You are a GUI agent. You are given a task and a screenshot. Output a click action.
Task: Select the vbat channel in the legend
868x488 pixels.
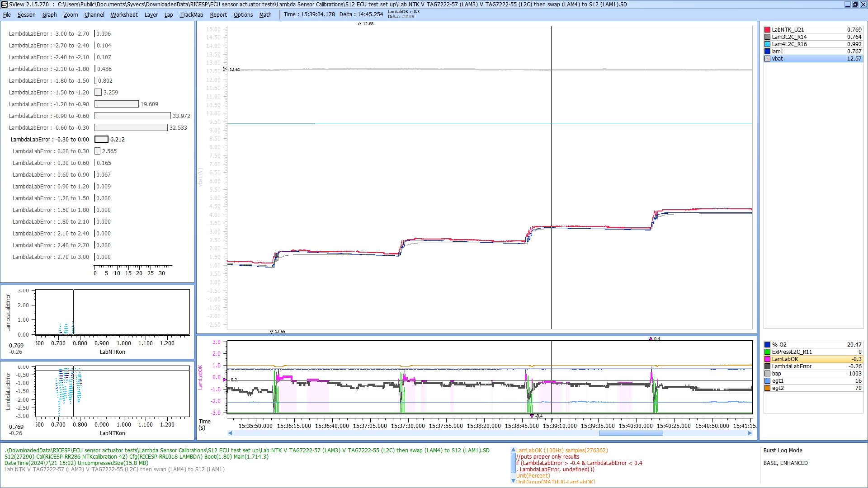777,59
